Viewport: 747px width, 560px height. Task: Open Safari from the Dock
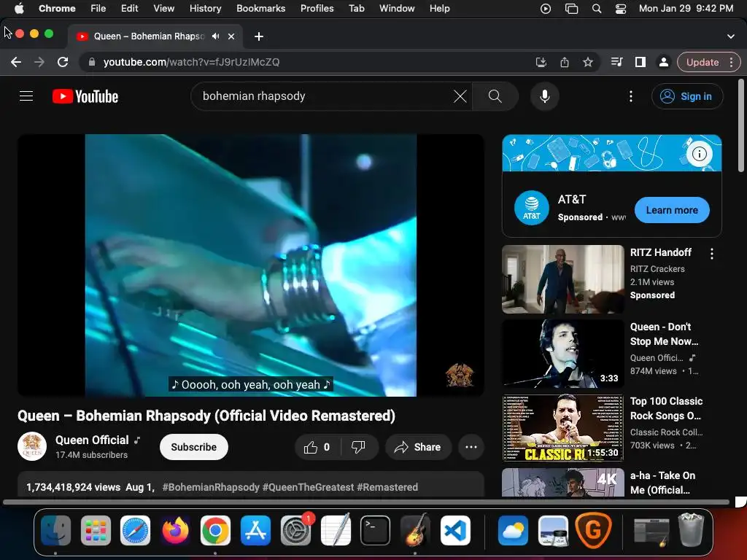click(135, 530)
